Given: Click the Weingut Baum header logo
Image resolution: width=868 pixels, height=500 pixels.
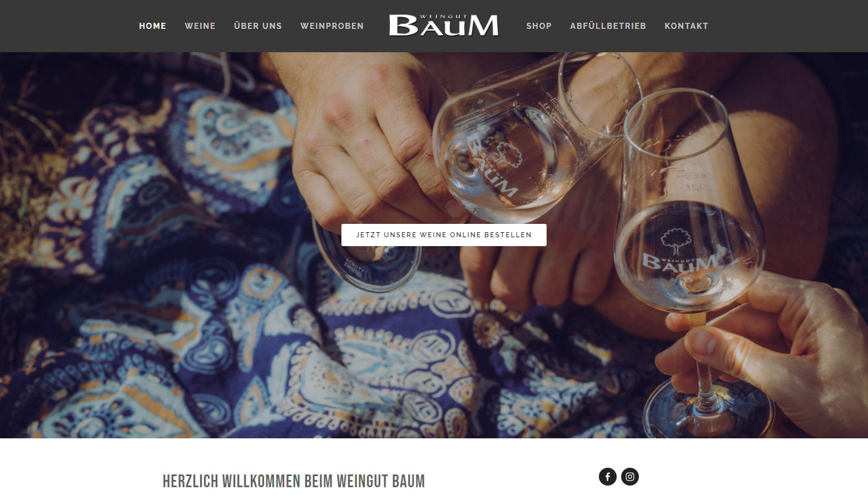Looking at the screenshot, I should pyautogui.click(x=444, y=26).
